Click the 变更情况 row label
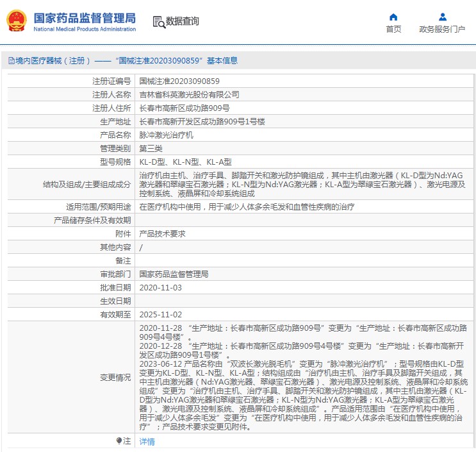Image resolution: width=476 pixels, height=452 pixels. [x=115, y=377]
